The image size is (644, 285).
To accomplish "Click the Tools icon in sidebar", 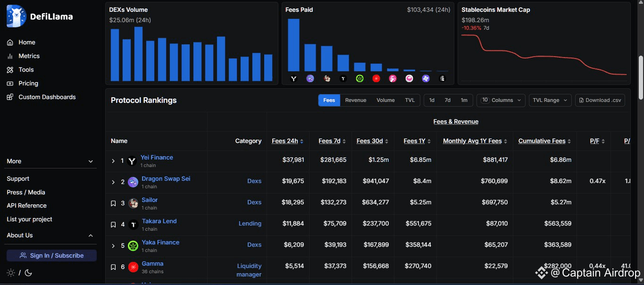I will tap(10, 70).
